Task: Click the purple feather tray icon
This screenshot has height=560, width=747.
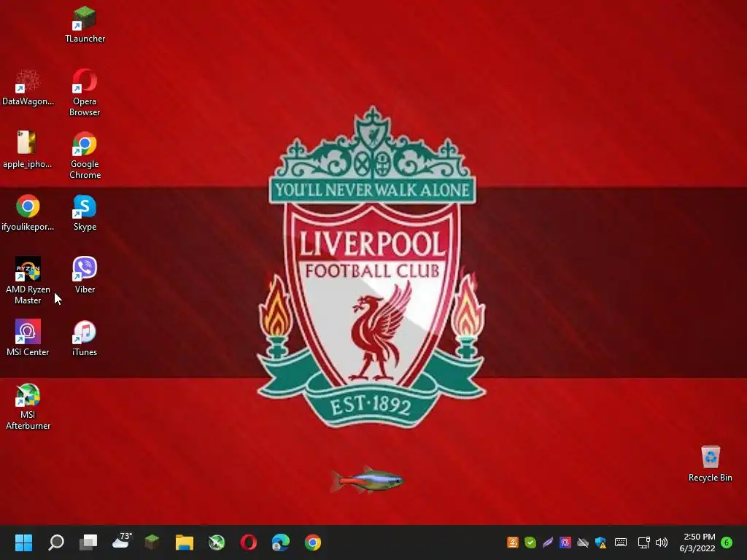Action: tap(548, 542)
